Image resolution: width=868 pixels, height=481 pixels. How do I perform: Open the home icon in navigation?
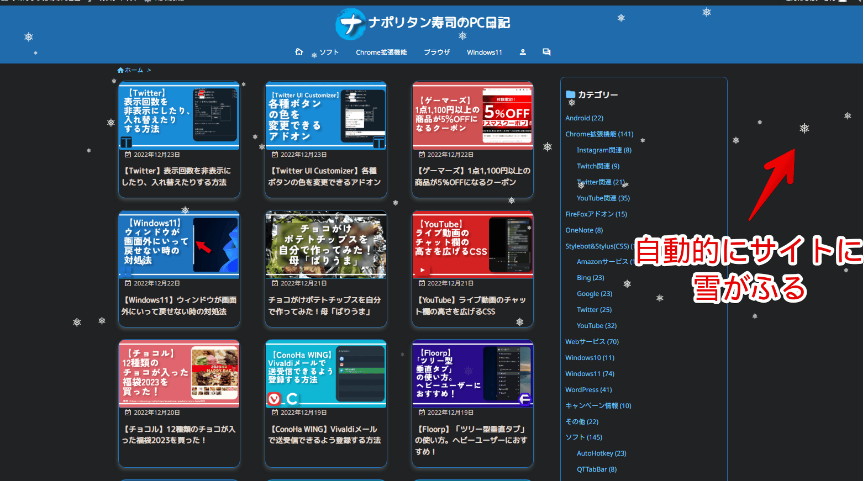point(299,52)
